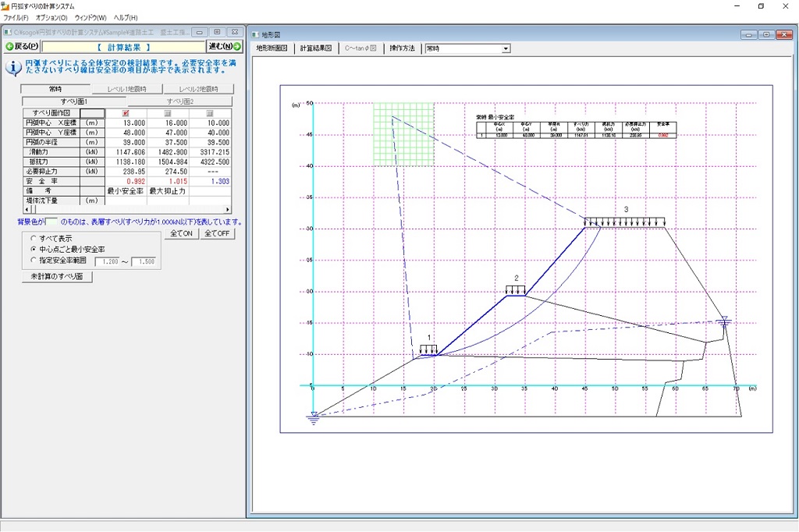Click the resisting force value 1504.984
Screen dimensions: 799x532
click(x=172, y=162)
